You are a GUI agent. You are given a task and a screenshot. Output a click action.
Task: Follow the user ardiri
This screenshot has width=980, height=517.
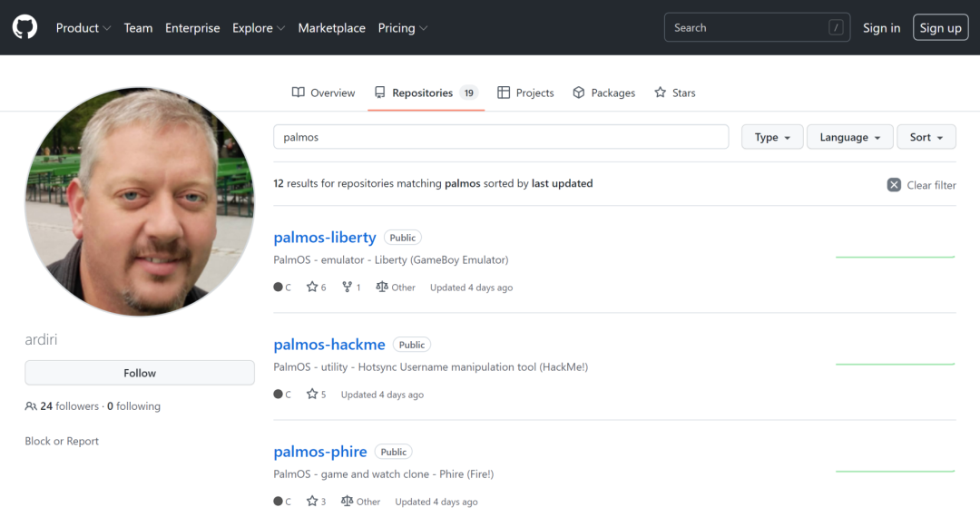(140, 373)
